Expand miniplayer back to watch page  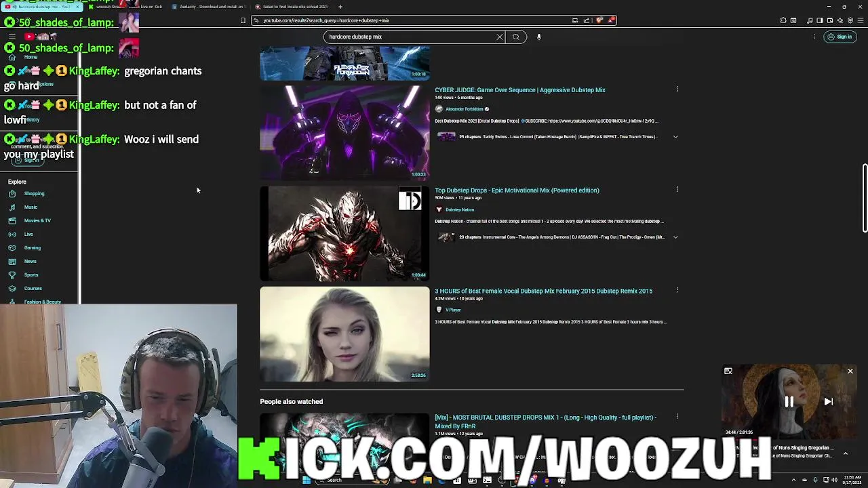[728, 371]
